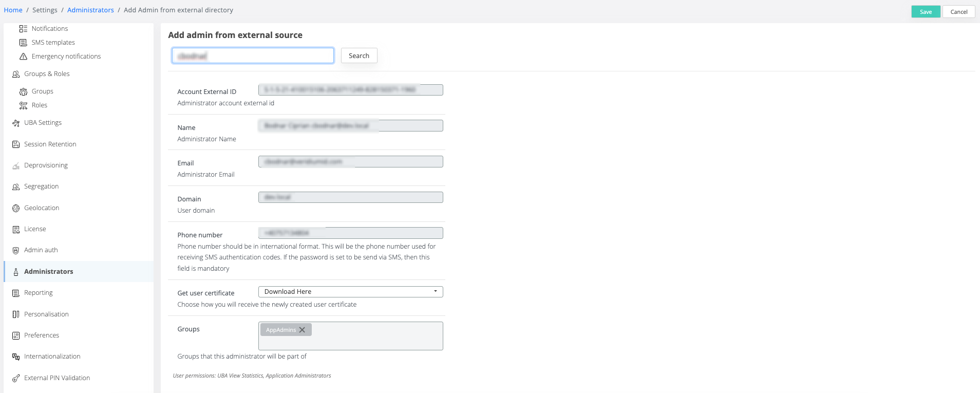Click Search next to the username field
Screen dimensions: 980x393
(359, 55)
